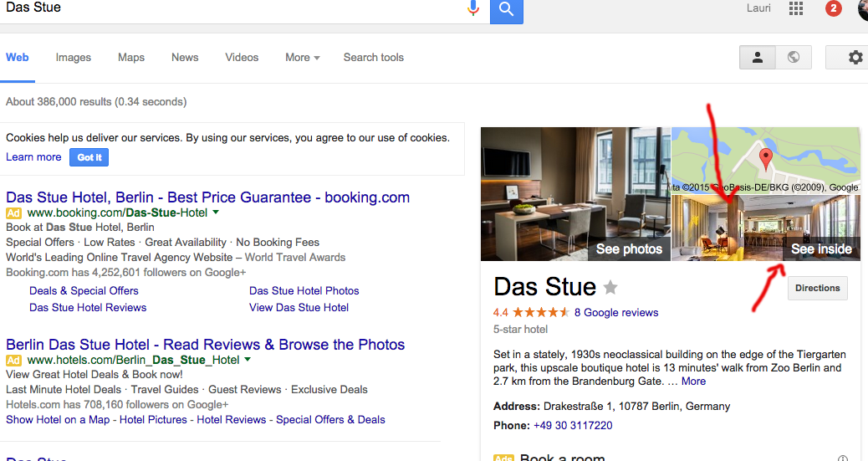Open Das Stue Hotel booking.com result title

pyautogui.click(x=207, y=197)
